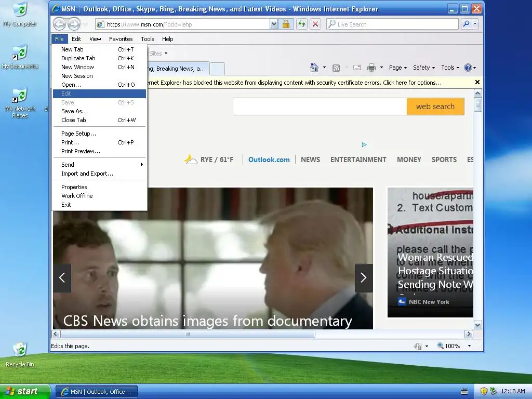Click the AdChoices triangle icon
532x399 pixels.
click(364, 144)
